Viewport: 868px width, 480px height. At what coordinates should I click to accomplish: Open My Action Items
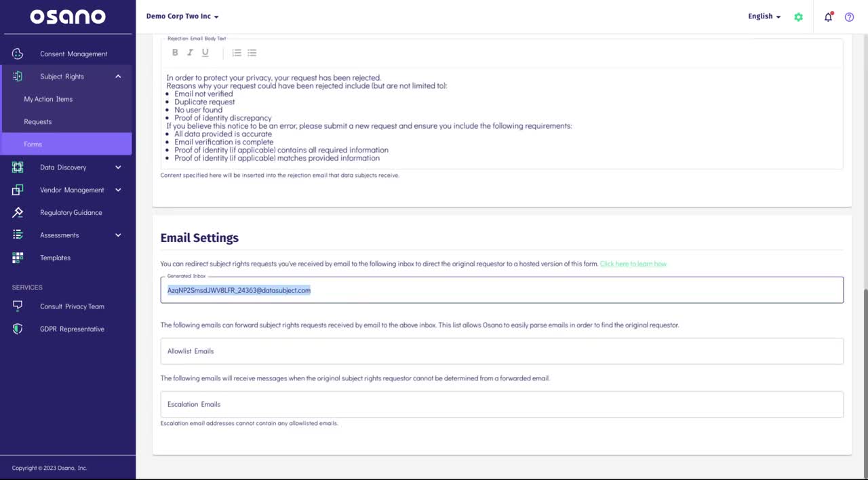[48, 99]
